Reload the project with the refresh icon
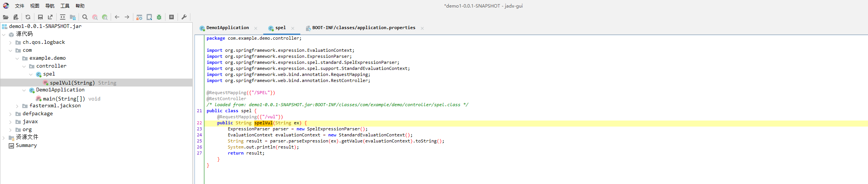Image resolution: width=868 pixels, height=184 pixels. (28, 17)
